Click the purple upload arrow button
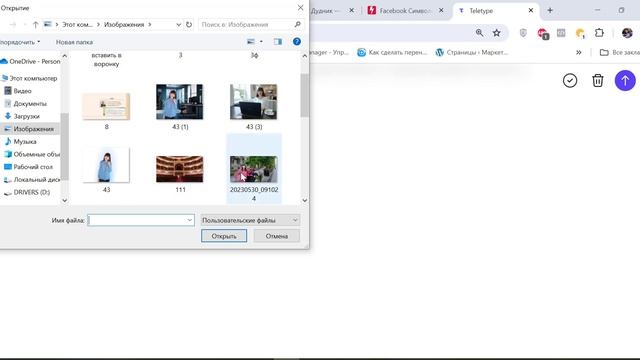This screenshot has width=640, height=360. (x=625, y=80)
